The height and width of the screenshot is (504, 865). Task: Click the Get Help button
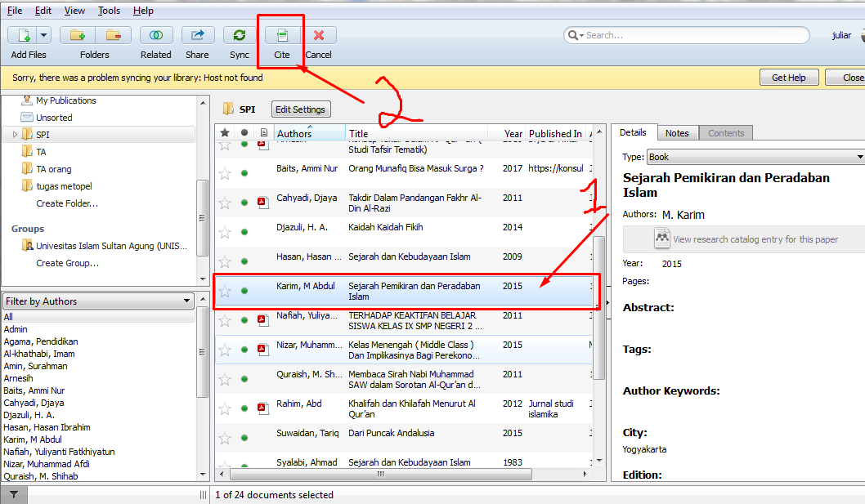(x=789, y=78)
